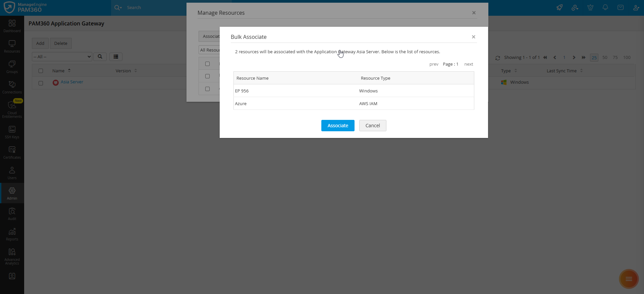Open Audit from the sidebar
The image size is (644, 294).
click(x=12, y=214)
